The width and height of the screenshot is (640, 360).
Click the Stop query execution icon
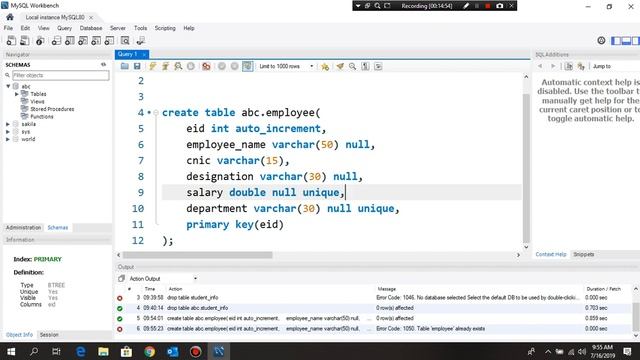[x=191, y=66]
